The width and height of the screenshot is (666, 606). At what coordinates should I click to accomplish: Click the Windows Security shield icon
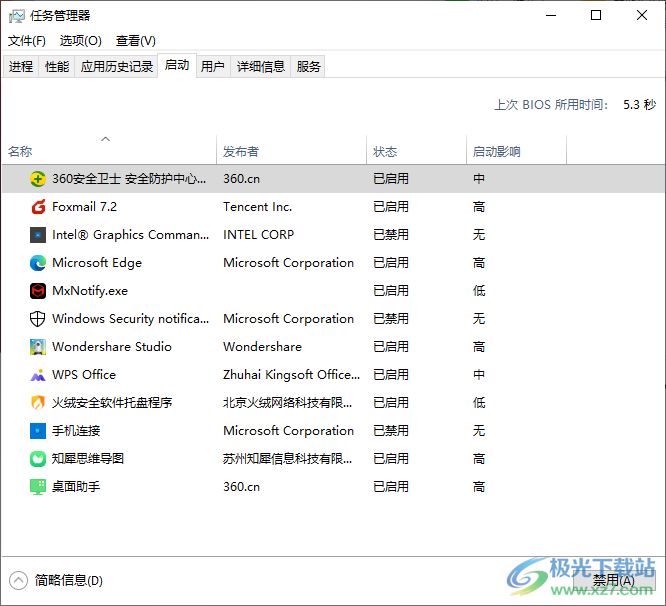pos(38,319)
